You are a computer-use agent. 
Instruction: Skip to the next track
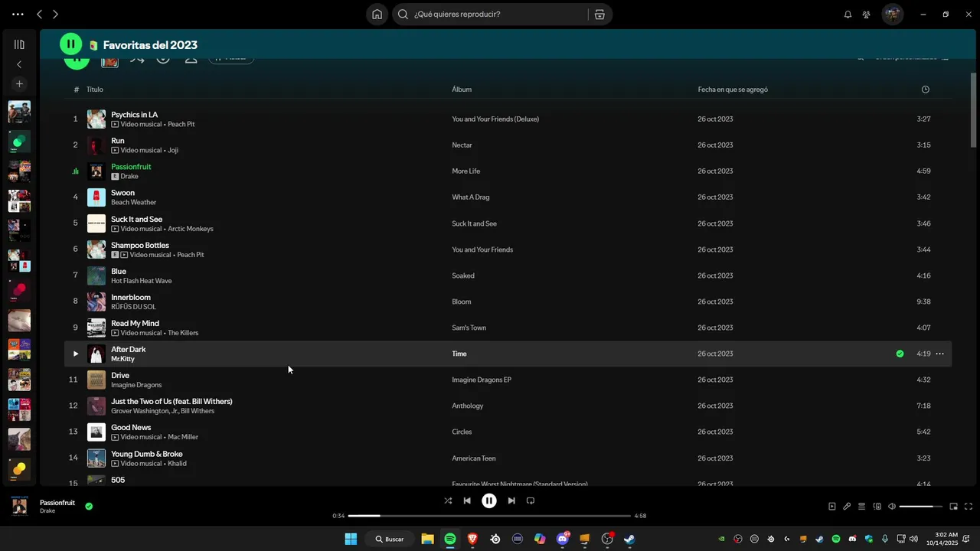pyautogui.click(x=511, y=500)
